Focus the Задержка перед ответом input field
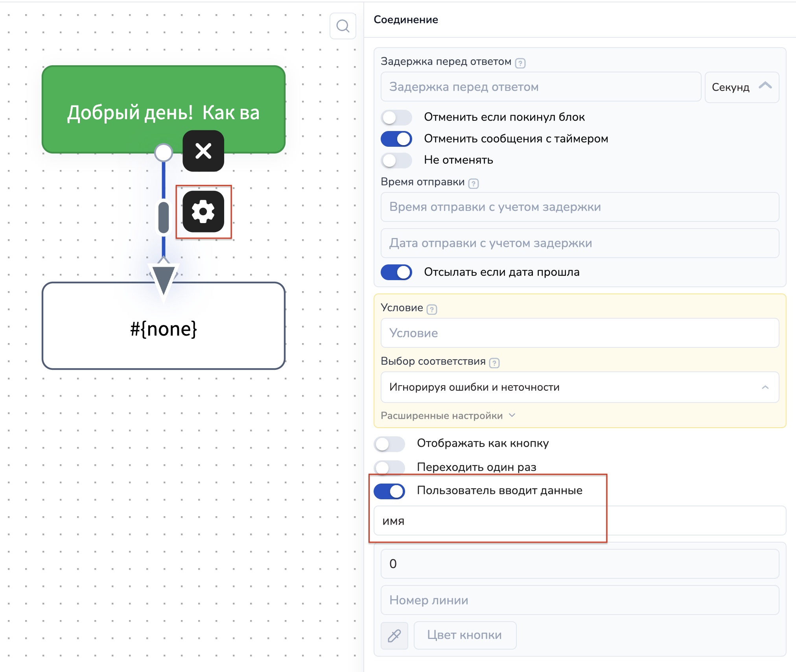Screen dimensions: 796x672 (x=541, y=87)
